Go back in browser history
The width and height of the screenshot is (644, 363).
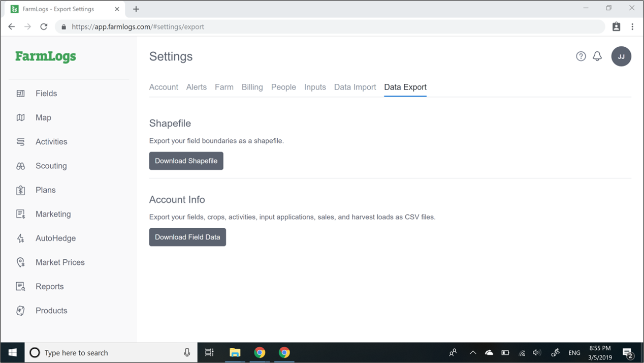point(12,27)
